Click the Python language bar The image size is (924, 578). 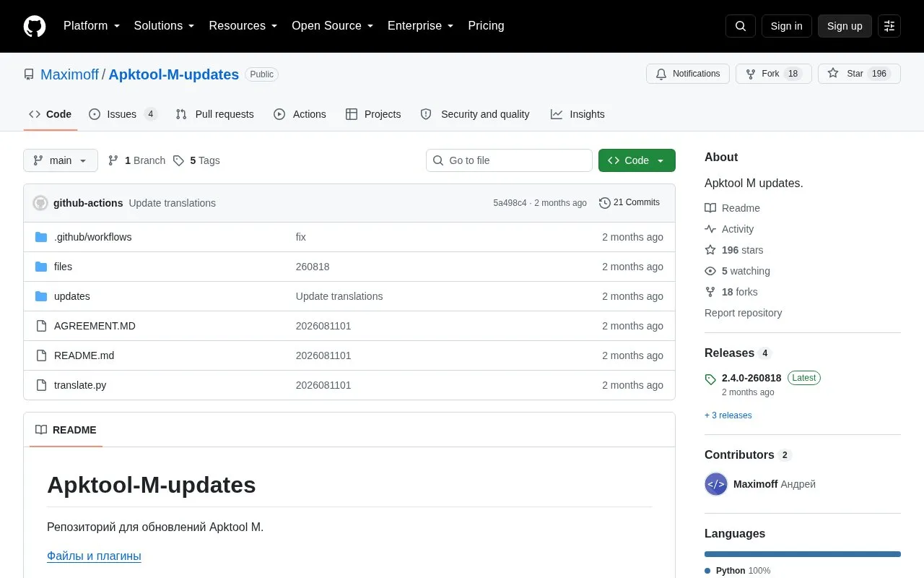point(803,554)
